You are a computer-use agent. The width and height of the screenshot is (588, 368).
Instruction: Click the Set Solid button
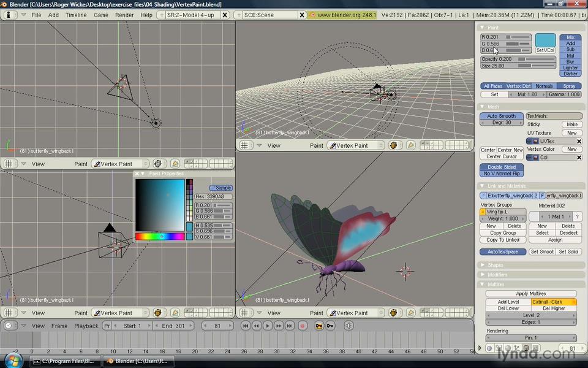[x=568, y=251]
